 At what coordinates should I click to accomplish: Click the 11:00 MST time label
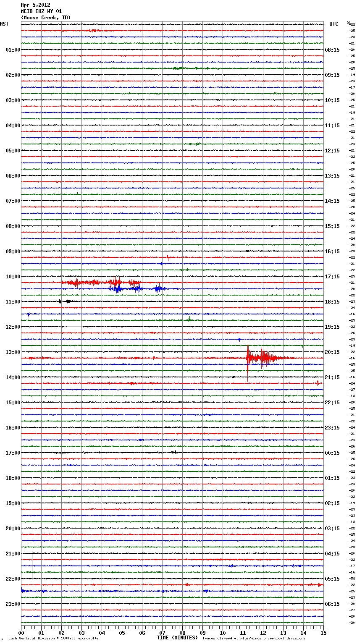13,302
